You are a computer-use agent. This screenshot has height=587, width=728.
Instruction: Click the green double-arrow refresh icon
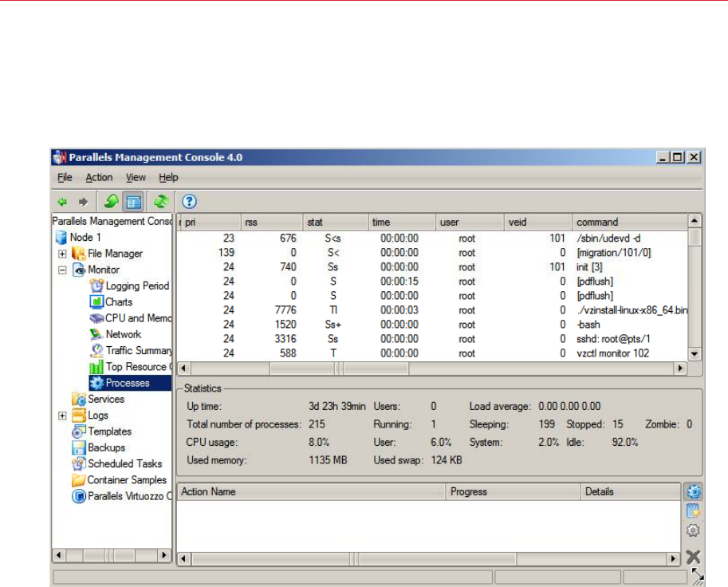pos(161,202)
